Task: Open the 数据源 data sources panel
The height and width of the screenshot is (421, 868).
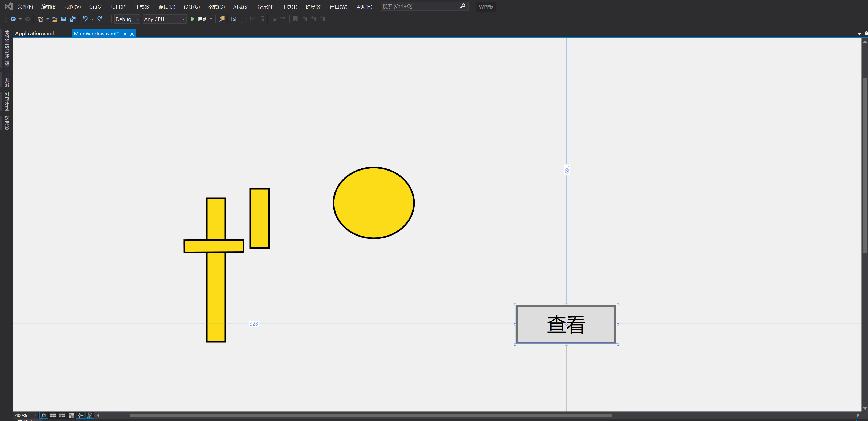Action: (x=6, y=123)
